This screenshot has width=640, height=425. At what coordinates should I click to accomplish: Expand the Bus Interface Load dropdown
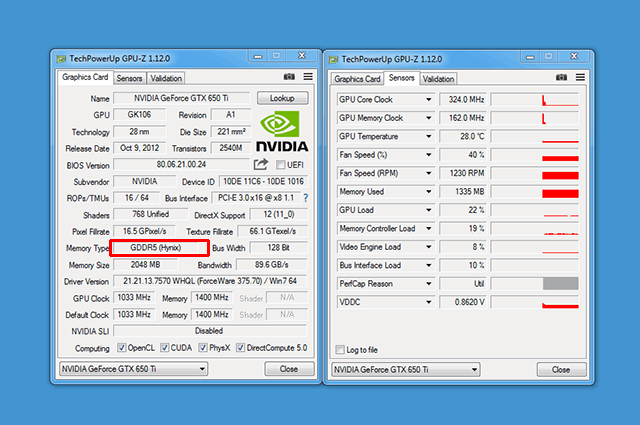(x=429, y=265)
